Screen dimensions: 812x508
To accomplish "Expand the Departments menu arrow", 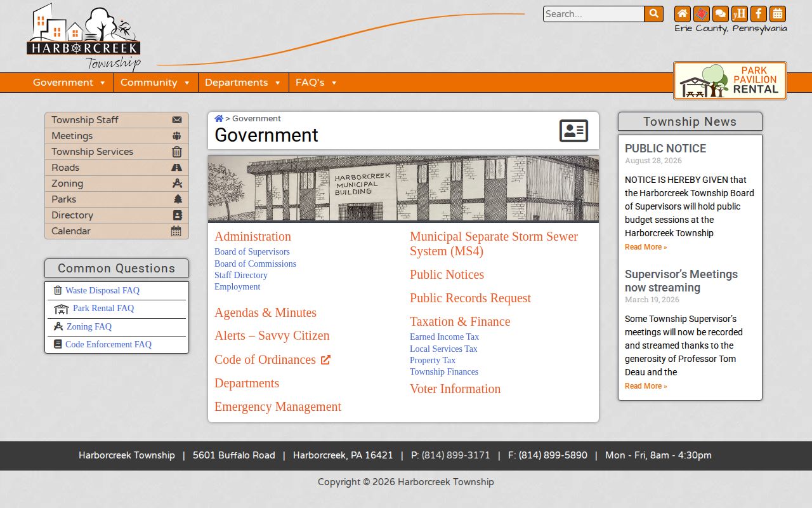I will (x=277, y=83).
